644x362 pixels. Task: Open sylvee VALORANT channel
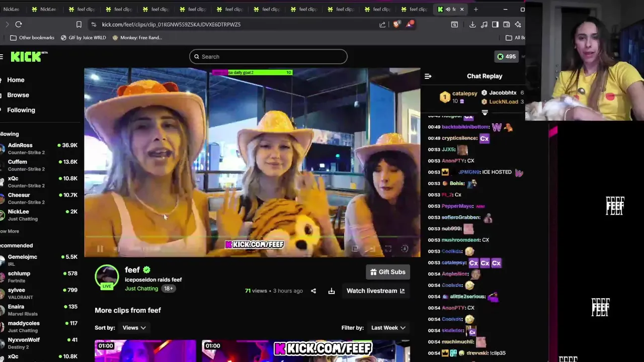pyautogui.click(x=39, y=293)
